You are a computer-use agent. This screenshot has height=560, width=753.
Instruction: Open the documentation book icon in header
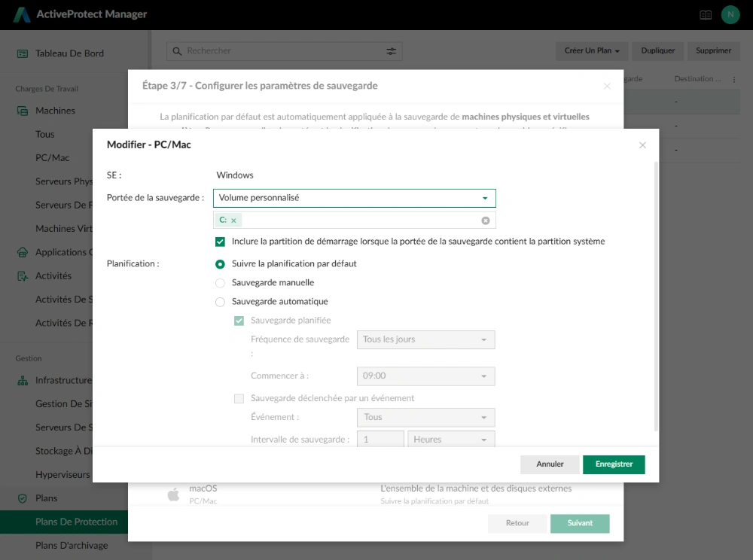click(706, 15)
